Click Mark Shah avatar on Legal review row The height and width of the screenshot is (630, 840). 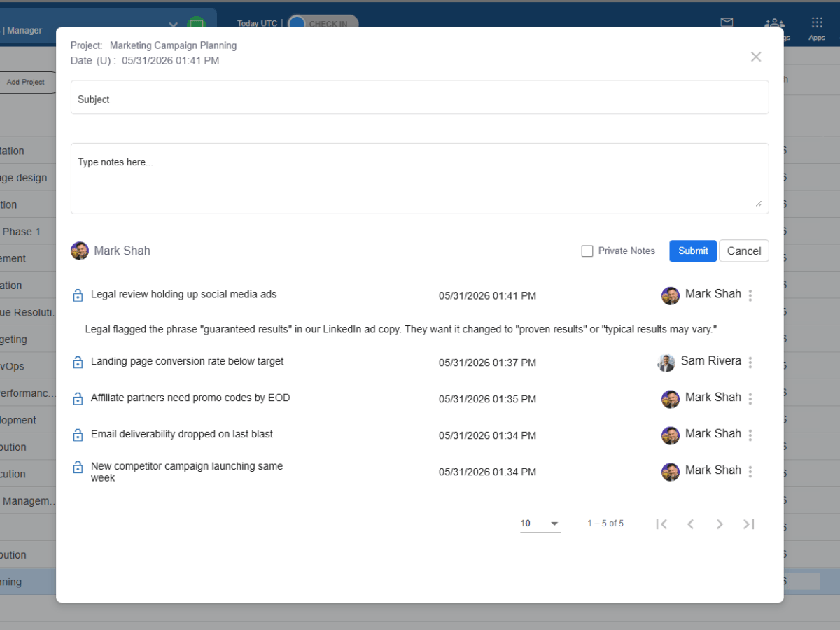point(671,295)
